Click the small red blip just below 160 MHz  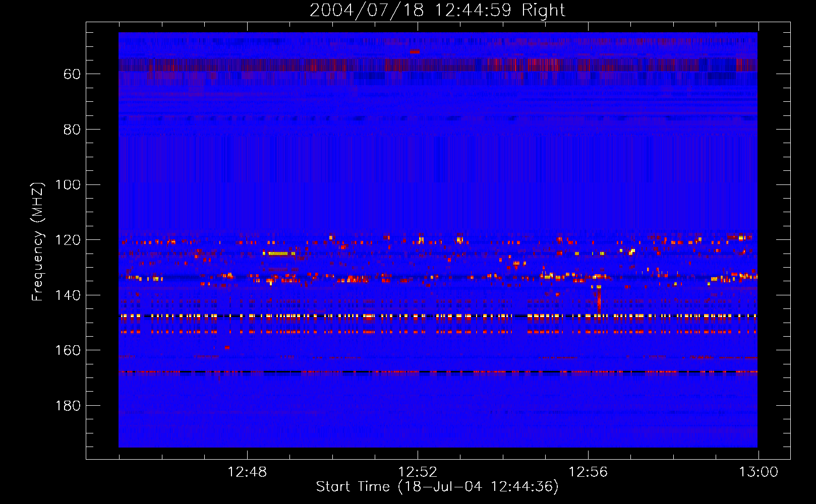tap(227, 347)
